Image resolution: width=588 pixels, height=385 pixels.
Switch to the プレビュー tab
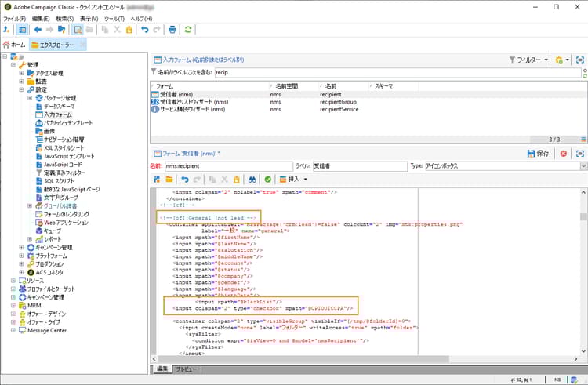186,368
